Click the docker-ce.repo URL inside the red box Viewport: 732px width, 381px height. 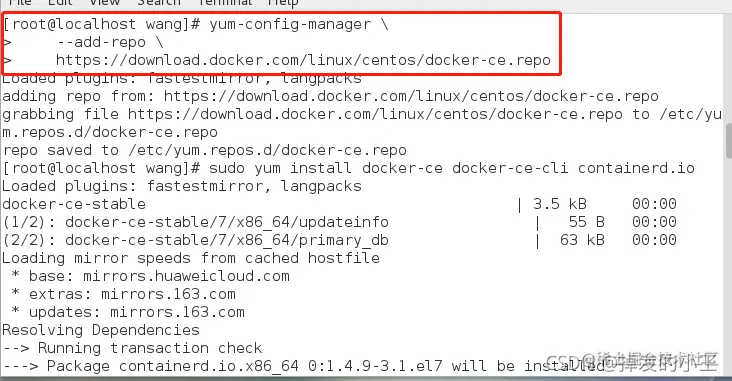pyautogui.click(x=303, y=60)
